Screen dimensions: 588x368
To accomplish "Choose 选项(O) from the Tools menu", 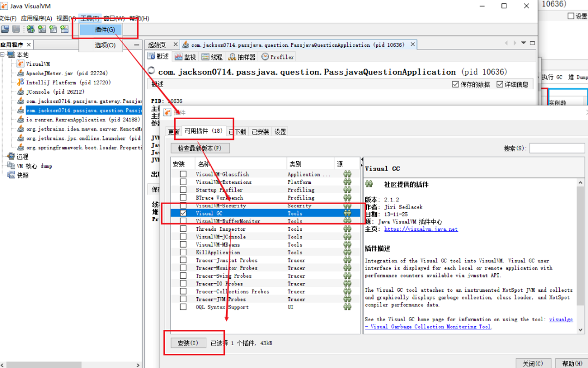I will (x=105, y=45).
